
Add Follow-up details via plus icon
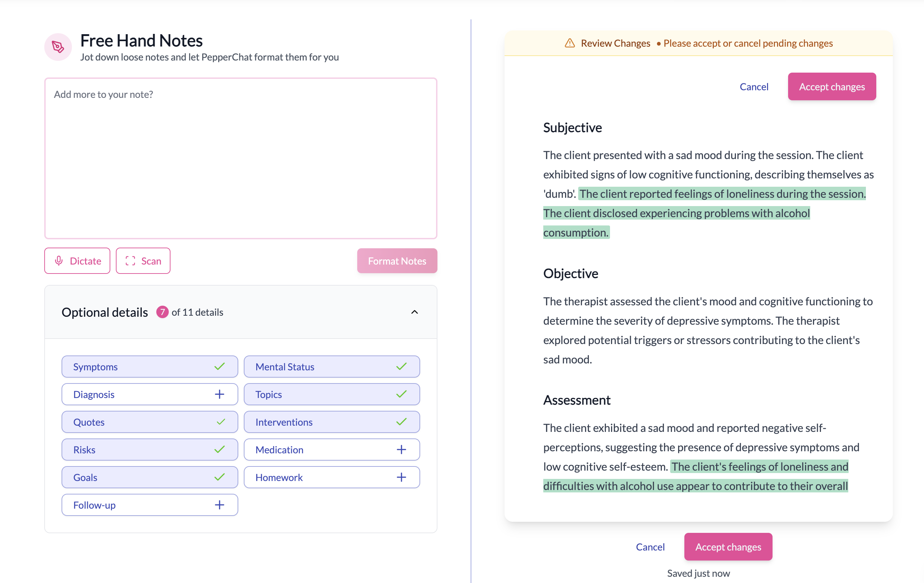[x=220, y=505]
